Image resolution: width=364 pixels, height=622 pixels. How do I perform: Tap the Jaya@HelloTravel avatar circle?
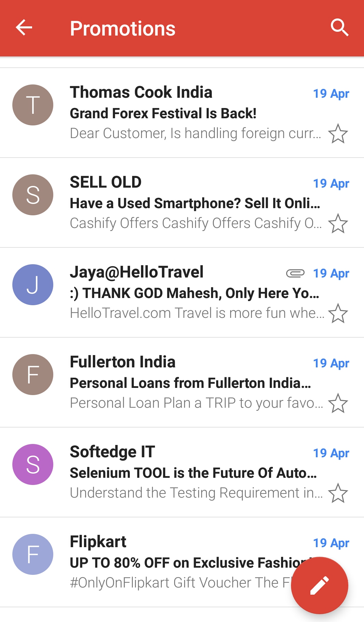[x=33, y=285]
